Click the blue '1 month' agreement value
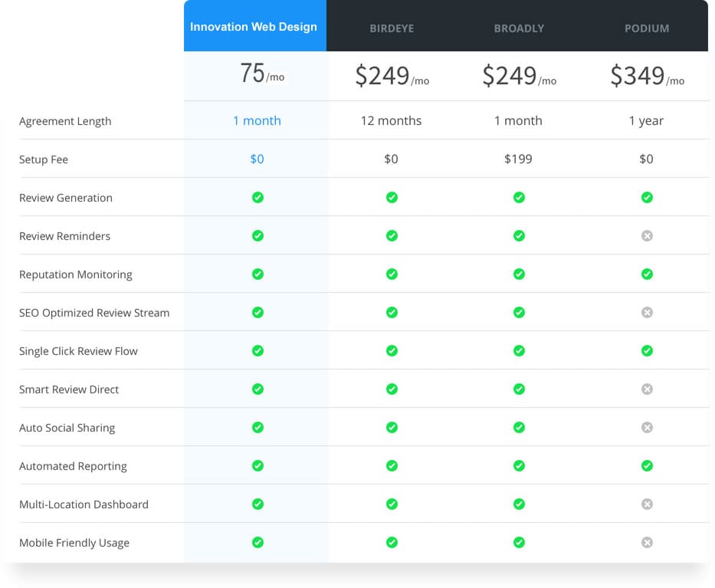Viewport: 715px width, 588px height. pos(257,121)
